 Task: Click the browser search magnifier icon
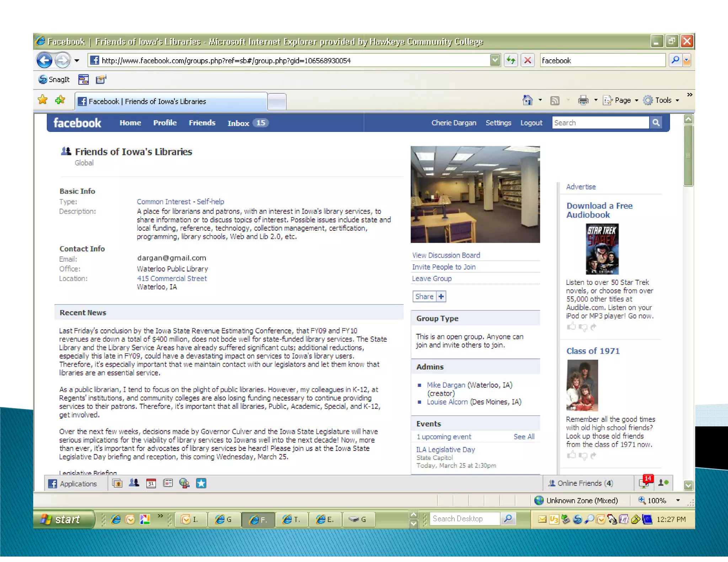pyautogui.click(x=675, y=60)
